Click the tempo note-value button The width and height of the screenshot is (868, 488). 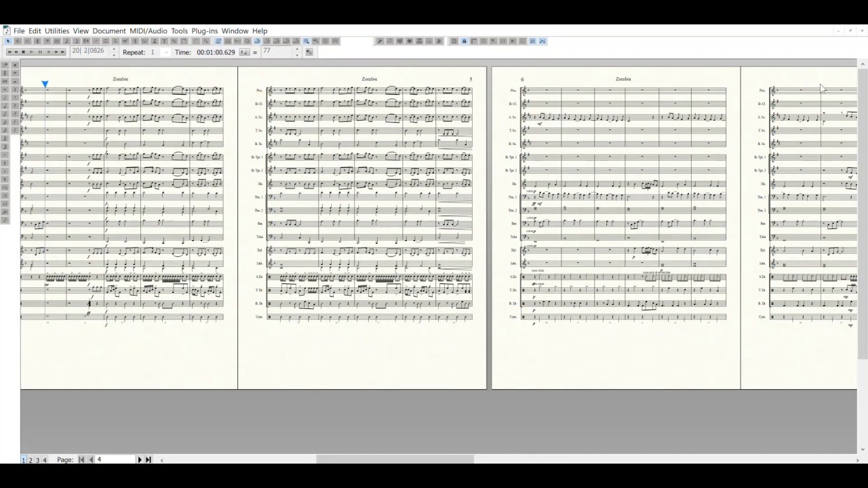(244, 52)
